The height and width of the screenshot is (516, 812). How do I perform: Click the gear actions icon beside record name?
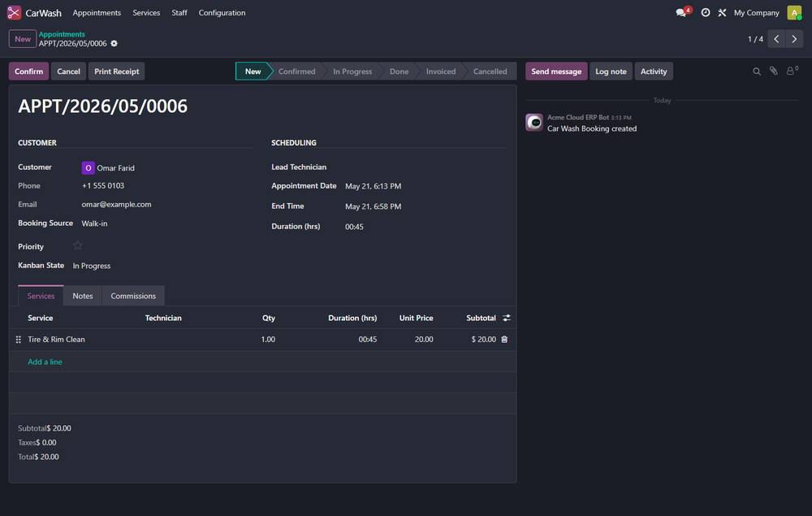[x=114, y=44]
